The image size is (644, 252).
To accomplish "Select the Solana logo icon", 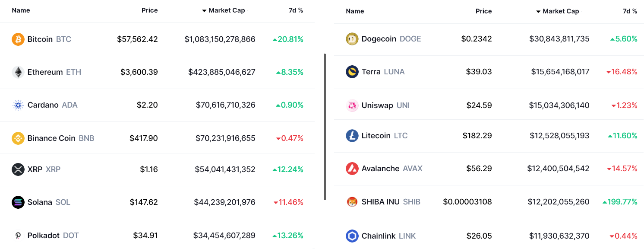I will [x=18, y=202].
